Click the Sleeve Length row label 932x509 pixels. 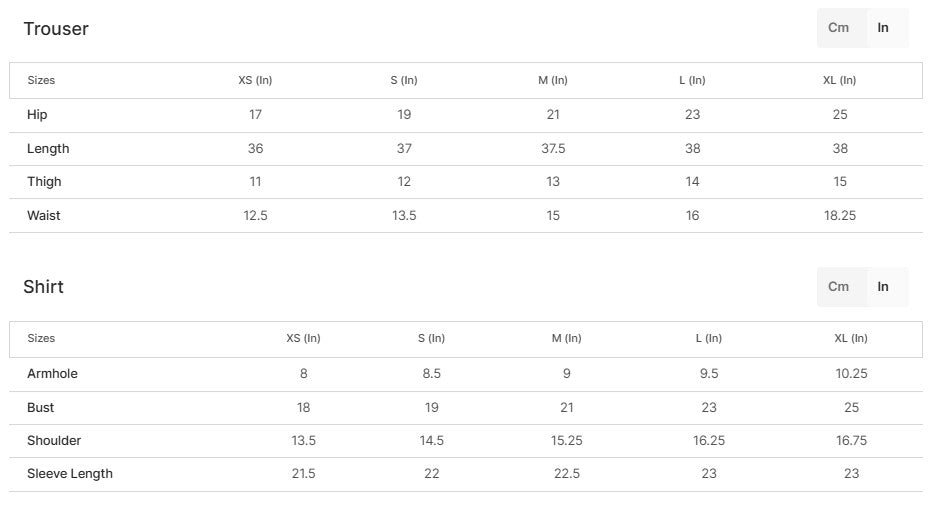(x=70, y=474)
